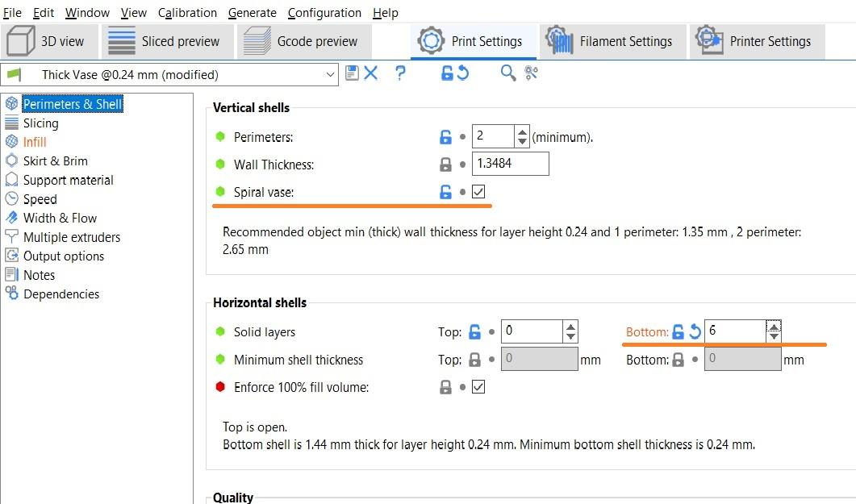Click Minimum shell thickness Bottom lock icon
Image resolution: width=856 pixels, height=504 pixels.
[x=678, y=360]
